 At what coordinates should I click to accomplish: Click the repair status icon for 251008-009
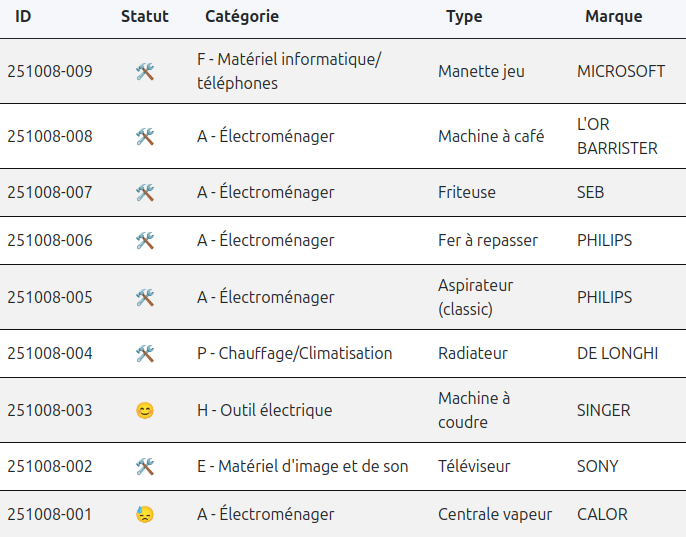pos(145,72)
